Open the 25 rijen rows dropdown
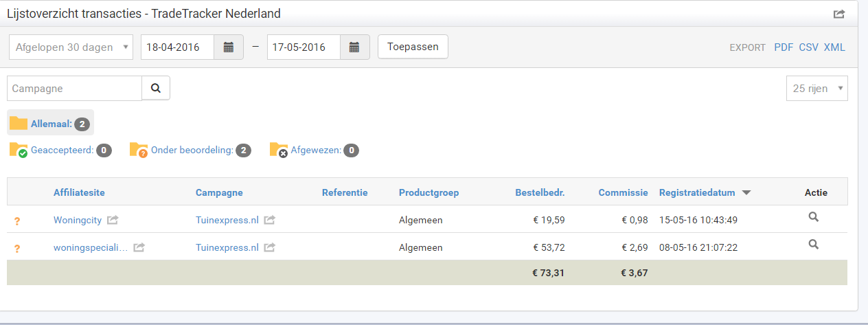This screenshot has height=325, width=868. pos(817,88)
